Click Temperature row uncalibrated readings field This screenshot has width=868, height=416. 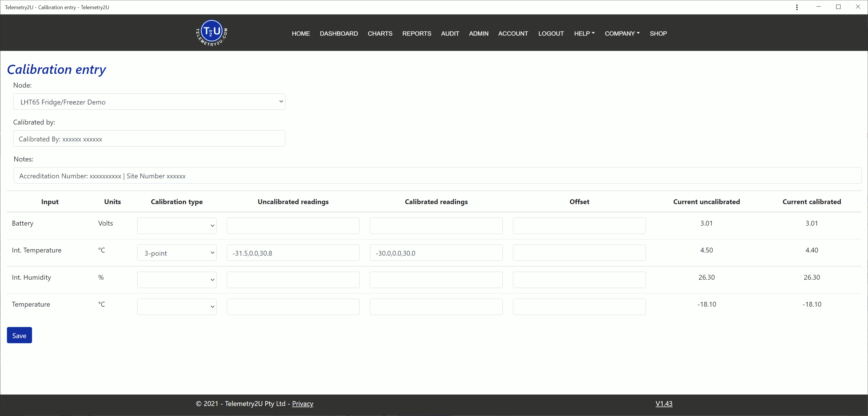tap(293, 307)
